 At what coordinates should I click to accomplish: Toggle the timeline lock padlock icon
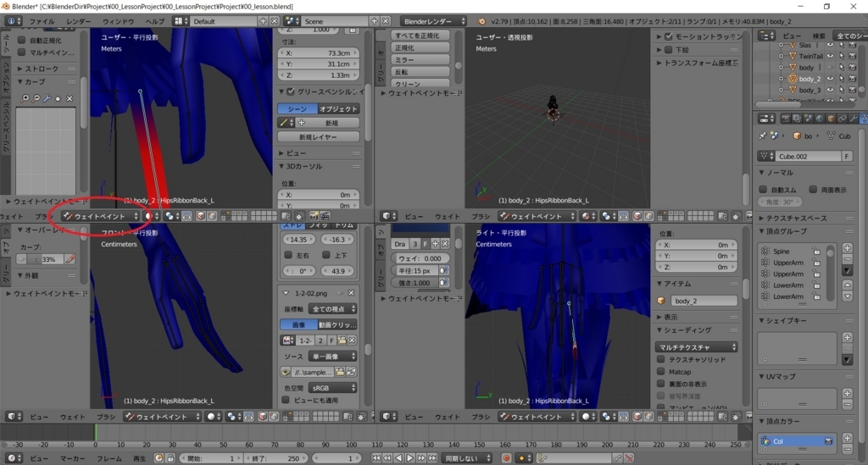tap(170, 458)
